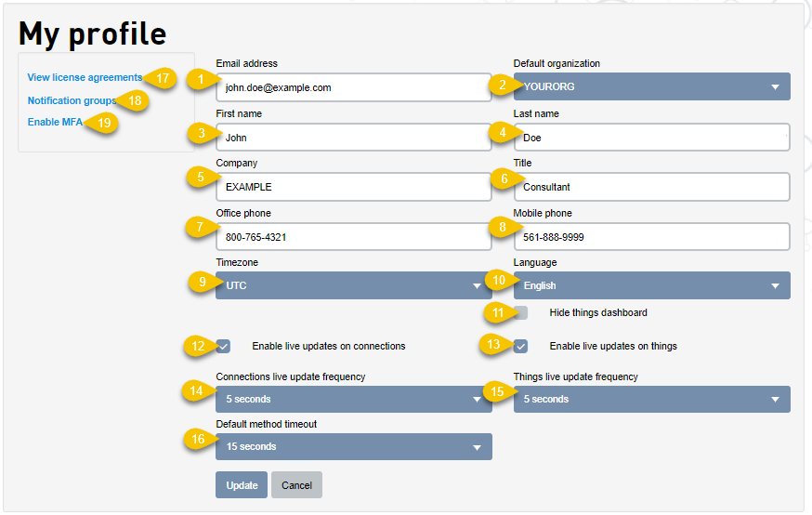Image resolution: width=812 pixels, height=515 pixels.
Task: Click the Mobile phone number field
Action: point(652,237)
